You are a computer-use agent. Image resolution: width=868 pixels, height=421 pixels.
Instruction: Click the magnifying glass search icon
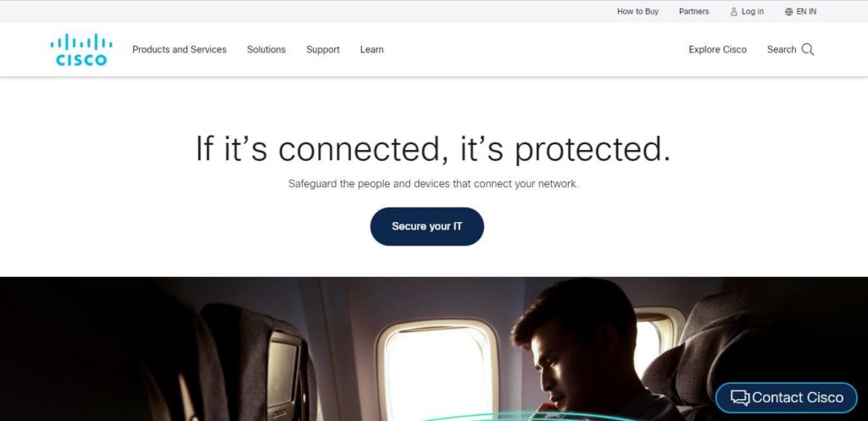coord(808,49)
